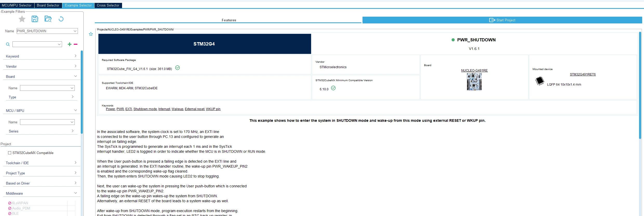Click the example details vertical scrollbar
Viewport: 644px width, 216px height.
click(x=640, y=85)
